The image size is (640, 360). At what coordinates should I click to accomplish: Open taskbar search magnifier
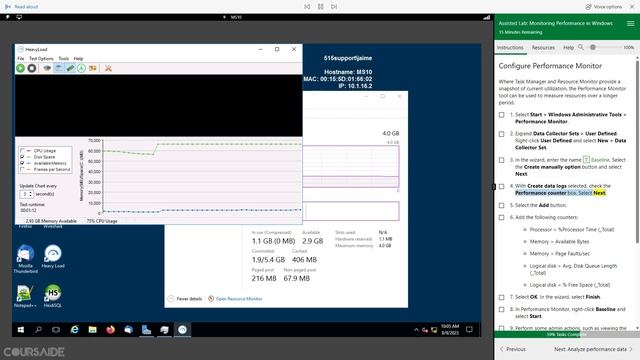pos(38,329)
